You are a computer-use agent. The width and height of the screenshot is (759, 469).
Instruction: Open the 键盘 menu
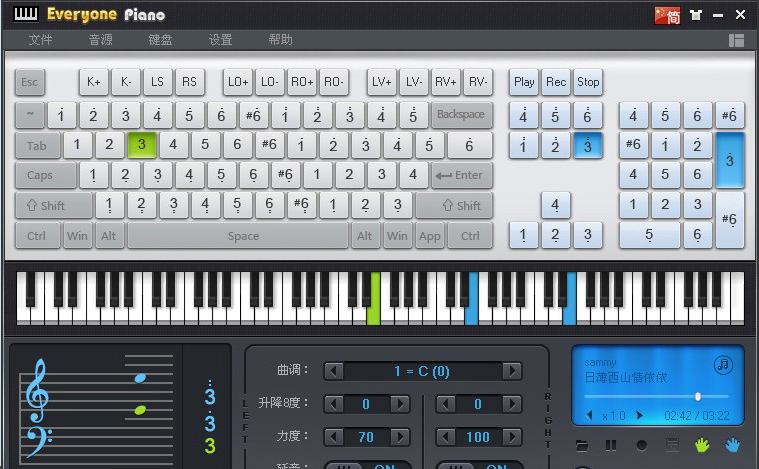tap(160, 40)
